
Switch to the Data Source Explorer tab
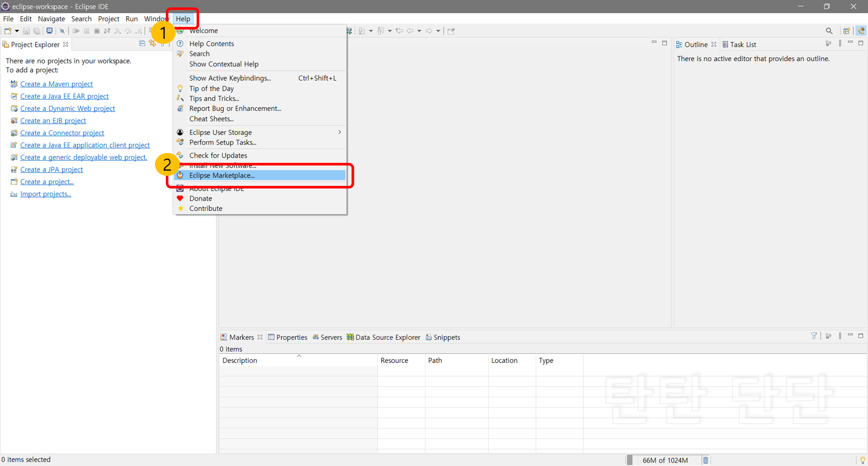tap(384, 337)
